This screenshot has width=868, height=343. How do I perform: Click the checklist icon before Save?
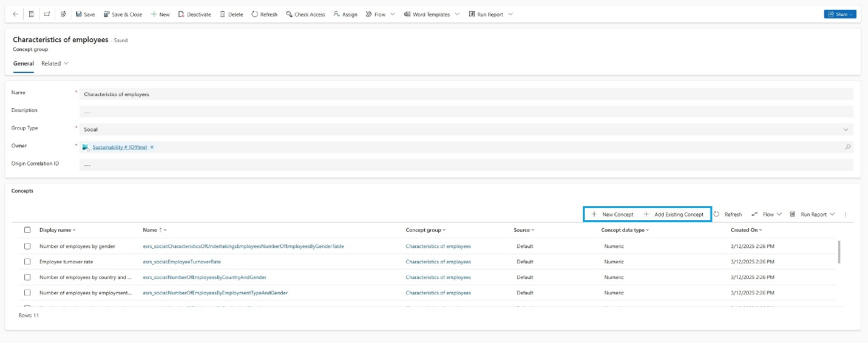click(x=63, y=14)
